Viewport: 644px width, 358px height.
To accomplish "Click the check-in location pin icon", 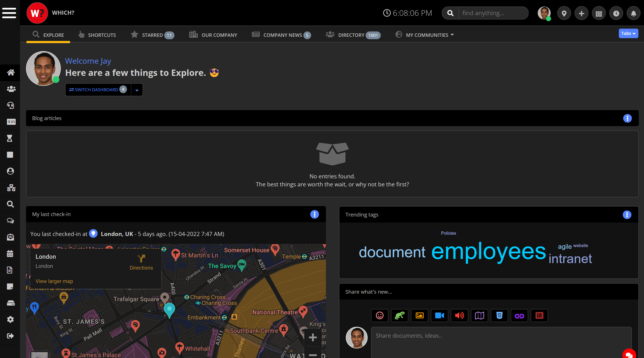I will coord(564,13).
